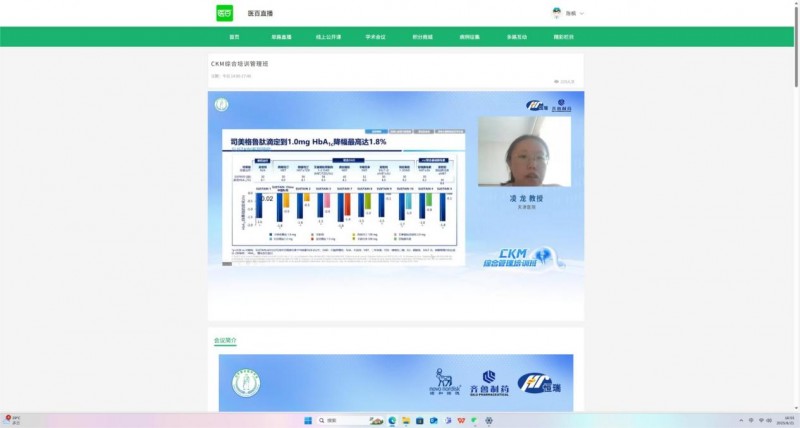Open the Windows Start menu
This screenshot has width=800, height=428.
(307, 420)
